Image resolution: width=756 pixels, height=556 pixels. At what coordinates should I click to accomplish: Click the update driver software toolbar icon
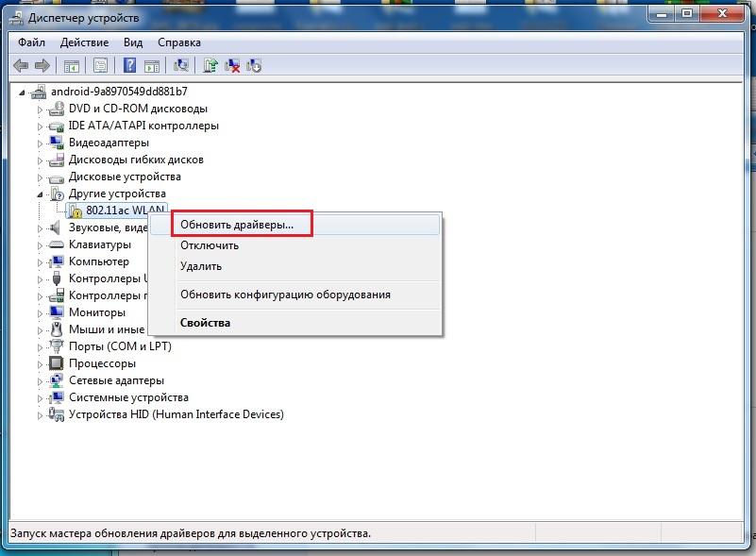[x=210, y=65]
